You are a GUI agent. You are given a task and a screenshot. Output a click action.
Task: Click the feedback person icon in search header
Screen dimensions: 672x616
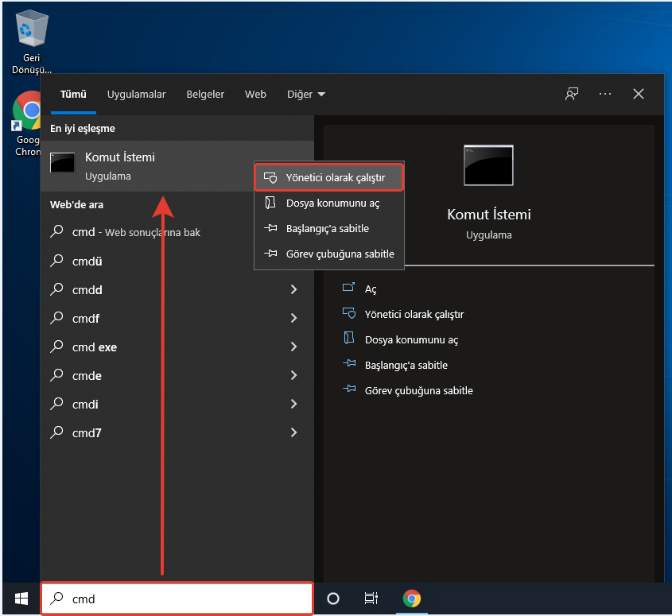pyautogui.click(x=572, y=94)
